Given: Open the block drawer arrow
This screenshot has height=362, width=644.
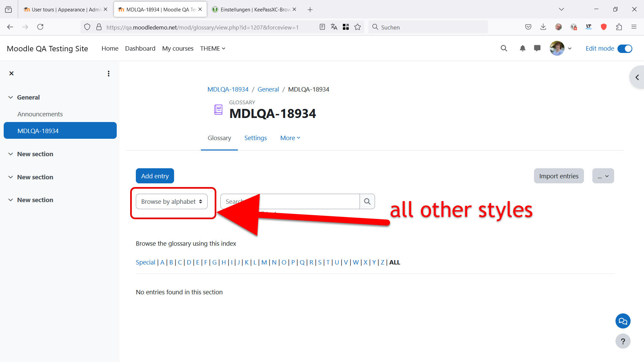Looking at the screenshot, I should tap(637, 77).
